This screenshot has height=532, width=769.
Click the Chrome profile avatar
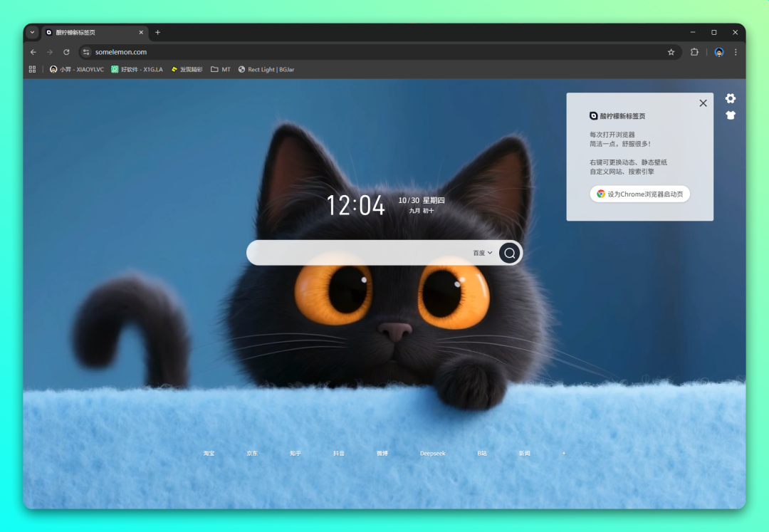pyautogui.click(x=719, y=52)
